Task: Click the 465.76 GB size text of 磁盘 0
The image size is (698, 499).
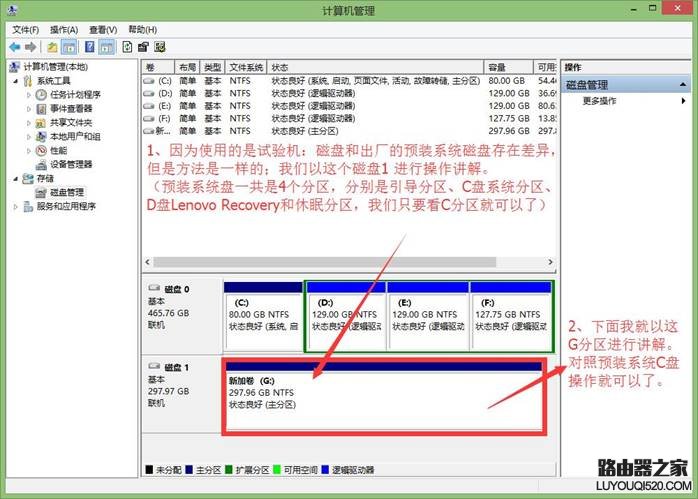Action: tap(168, 313)
